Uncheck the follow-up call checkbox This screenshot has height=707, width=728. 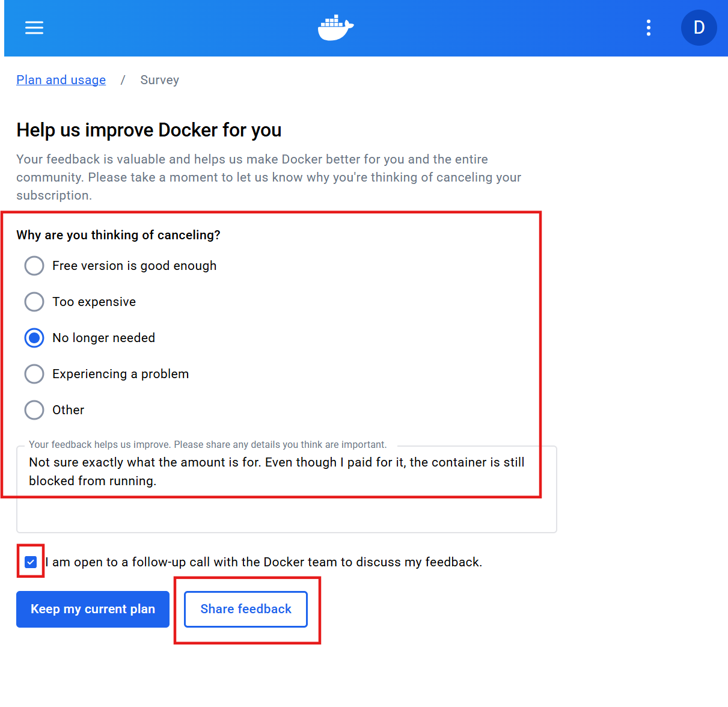coord(31,562)
